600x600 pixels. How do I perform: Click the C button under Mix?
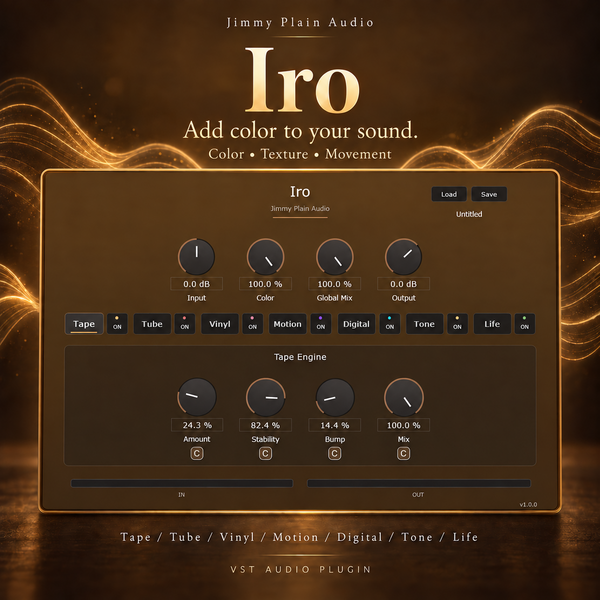click(x=403, y=453)
